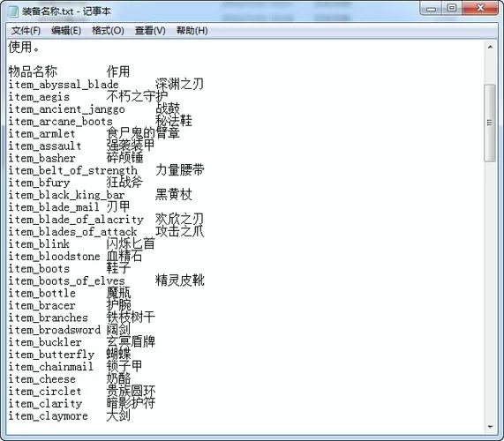Click the text 使用。at top
504x441 pixels.
(x=24, y=48)
